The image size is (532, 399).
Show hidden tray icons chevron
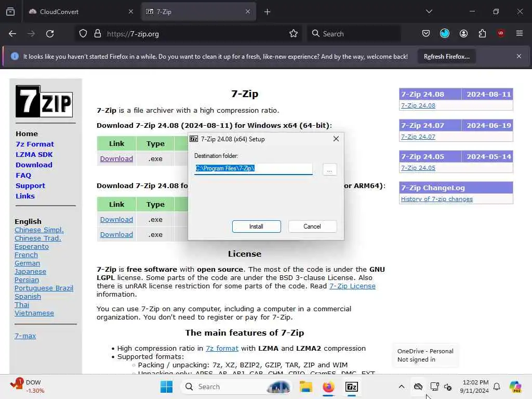402,387
